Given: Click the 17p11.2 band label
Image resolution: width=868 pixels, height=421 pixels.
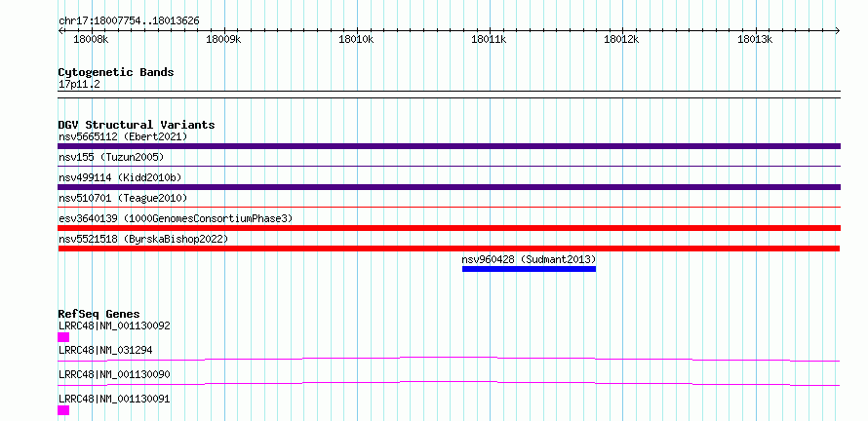Looking at the screenshot, I should (79, 85).
